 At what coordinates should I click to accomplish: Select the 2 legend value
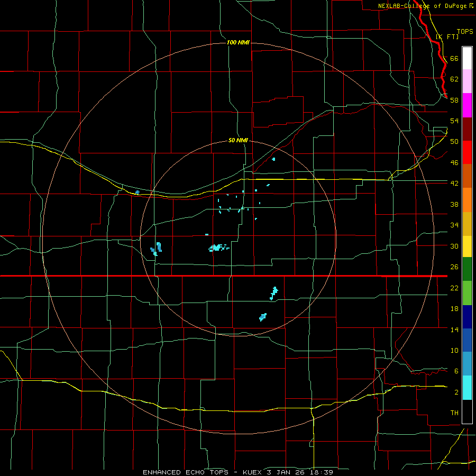click(x=456, y=392)
